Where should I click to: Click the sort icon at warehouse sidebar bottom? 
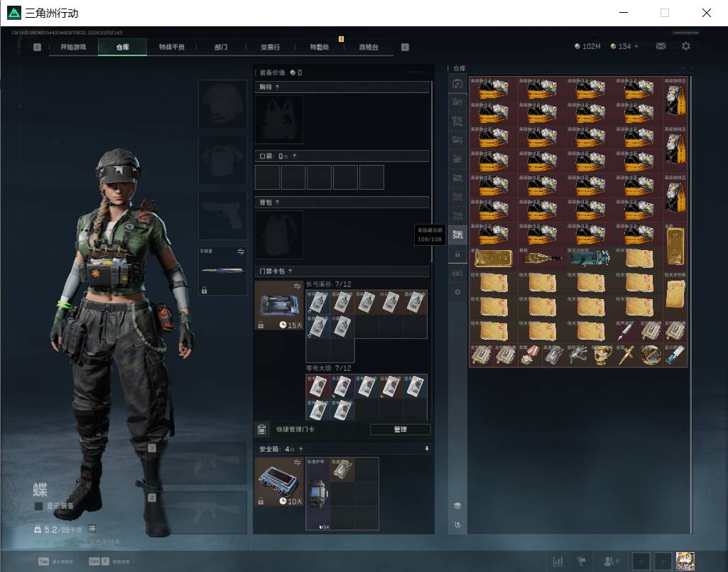point(457,524)
